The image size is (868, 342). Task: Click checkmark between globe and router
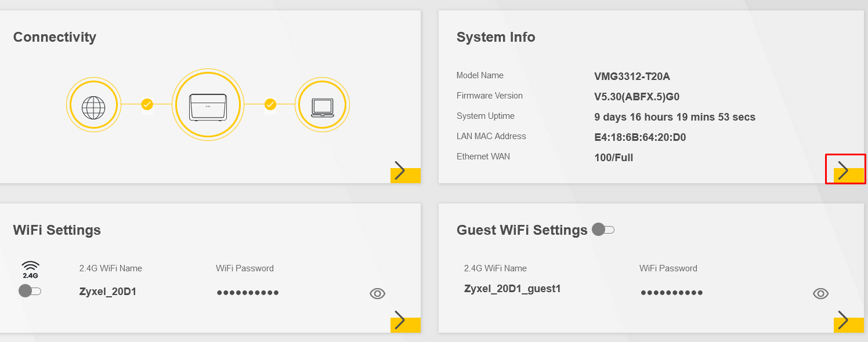tap(147, 104)
